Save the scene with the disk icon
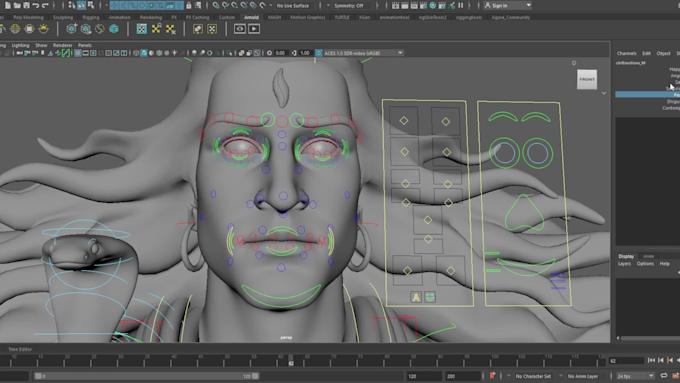Viewport: 680px width, 383px height. click(26, 5)
